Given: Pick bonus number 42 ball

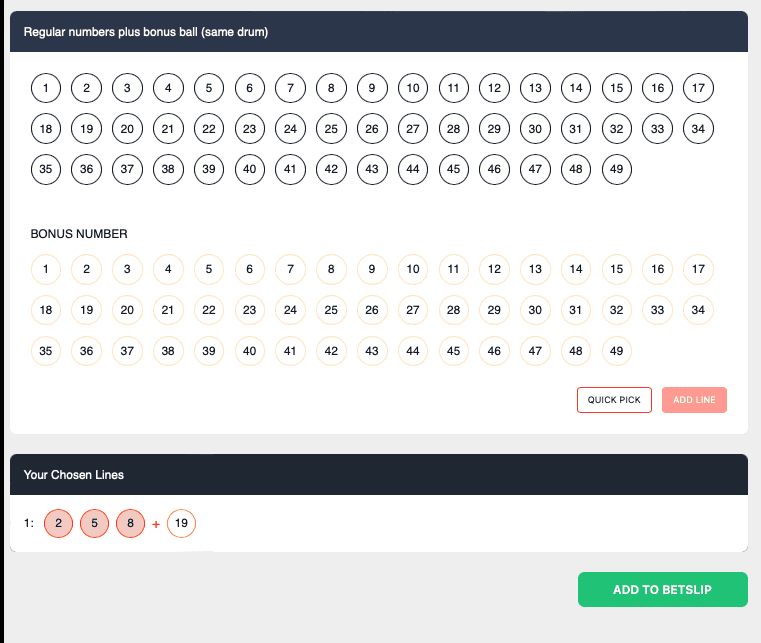Looking at the screenshot, I should coord(331,351).
